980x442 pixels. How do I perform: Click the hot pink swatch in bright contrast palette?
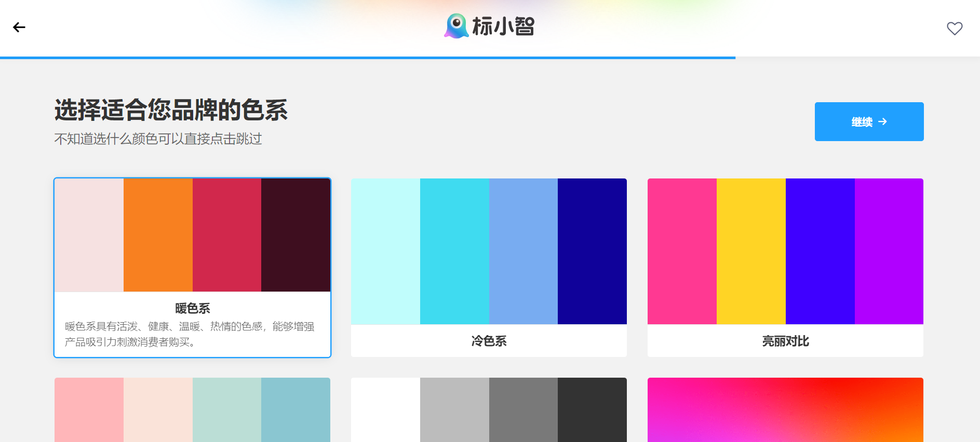point(682,251)
